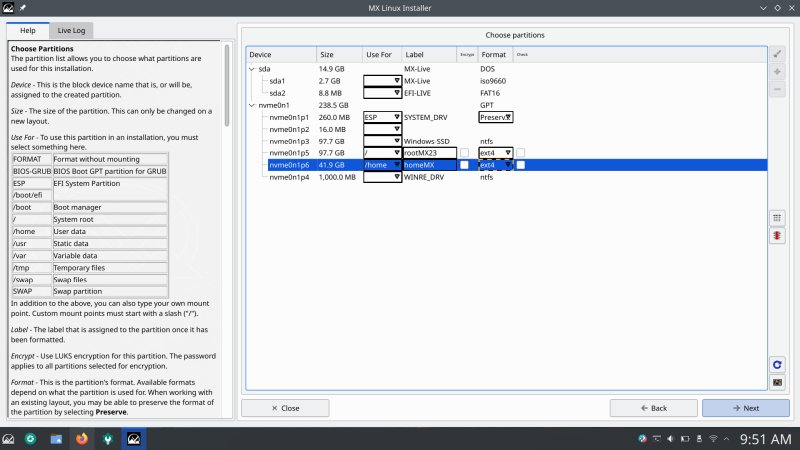
Task: Click the EFI-LIVE label text
Action: point(417,93)
